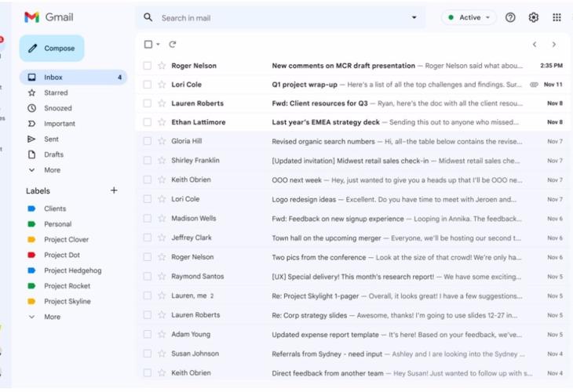The height and width of the screenshot is (392, 573).
Task: Click the Refresh icon above the inbox
Action: 173,45
